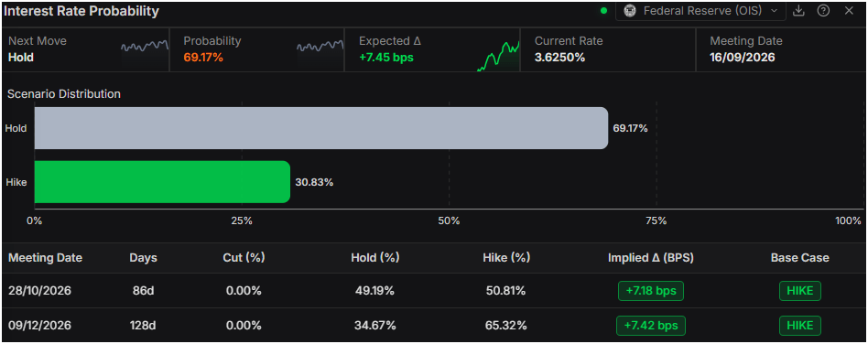The width and height of the screenshot is (868, 344).
Task: Click the green live status dot
Action: click(x=603, y=10)
